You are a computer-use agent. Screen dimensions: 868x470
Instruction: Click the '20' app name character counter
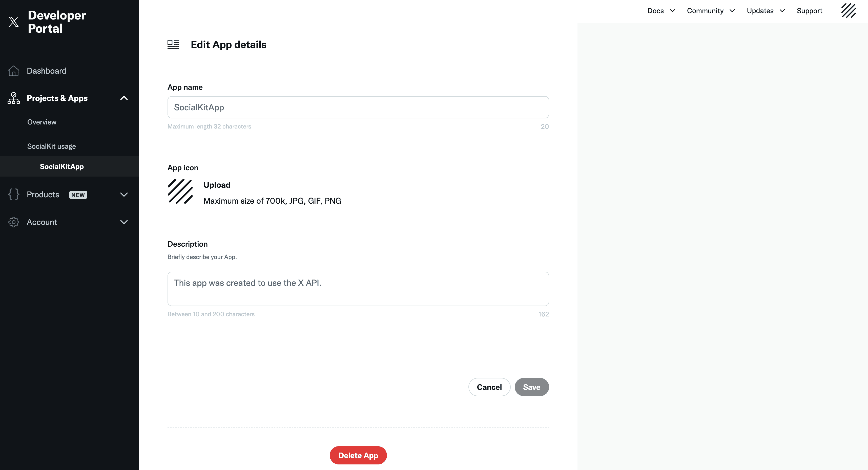click(545, 126)
